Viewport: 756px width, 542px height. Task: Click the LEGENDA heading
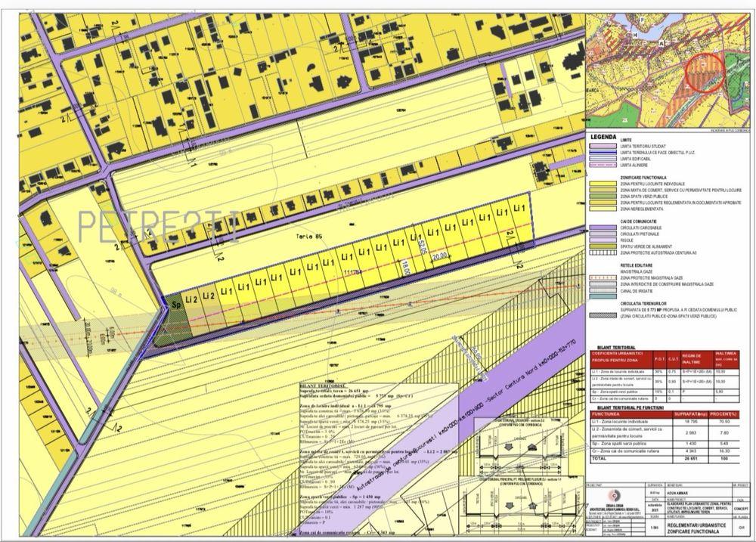(604, 138)
